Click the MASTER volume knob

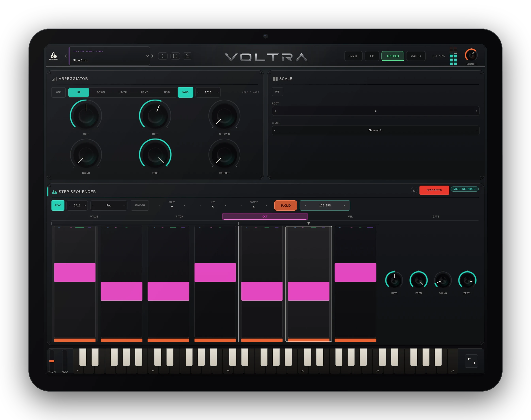(x=471, y=55)
